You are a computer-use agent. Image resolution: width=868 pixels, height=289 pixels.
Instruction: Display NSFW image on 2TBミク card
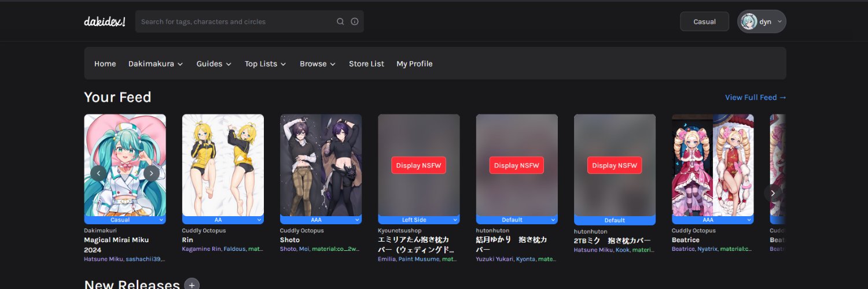coord(615,165)
